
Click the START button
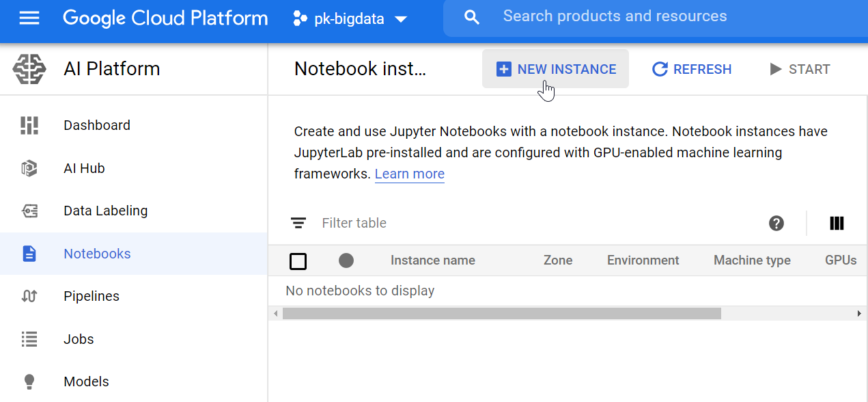(799, 69)
